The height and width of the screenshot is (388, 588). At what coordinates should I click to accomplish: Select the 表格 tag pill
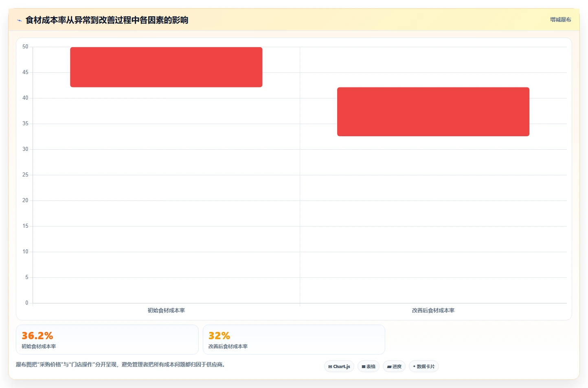pos(369,366)
